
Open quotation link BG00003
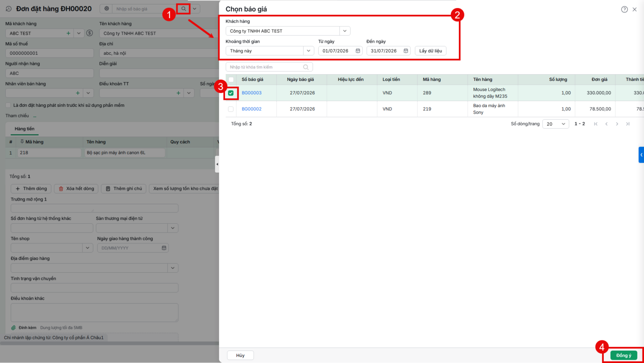(x=252, y=93)
